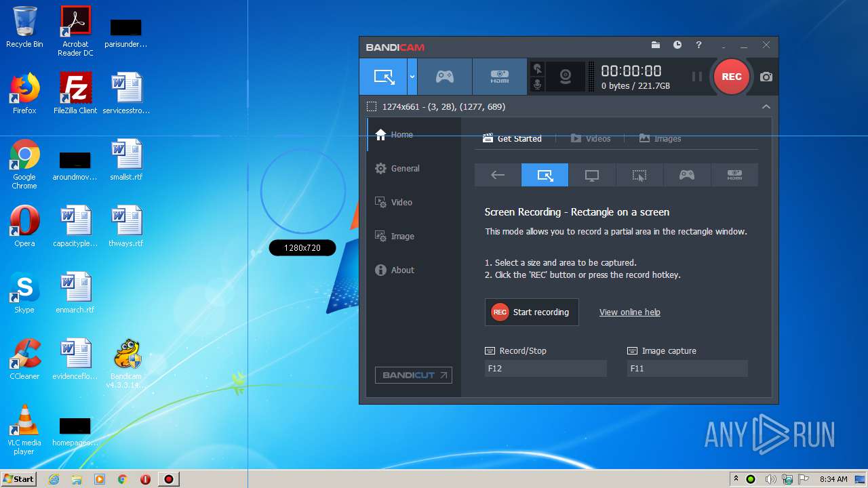Switch to the Videos tab

coord(591,138)
